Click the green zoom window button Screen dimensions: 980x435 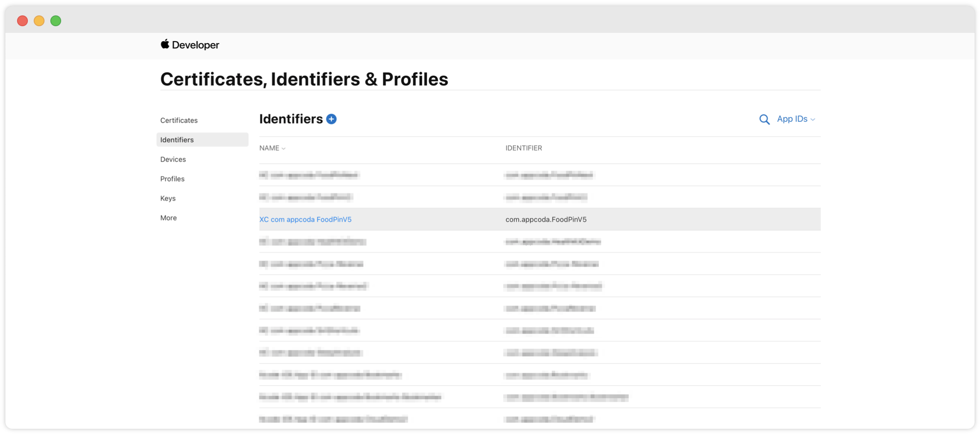(55, 20)
